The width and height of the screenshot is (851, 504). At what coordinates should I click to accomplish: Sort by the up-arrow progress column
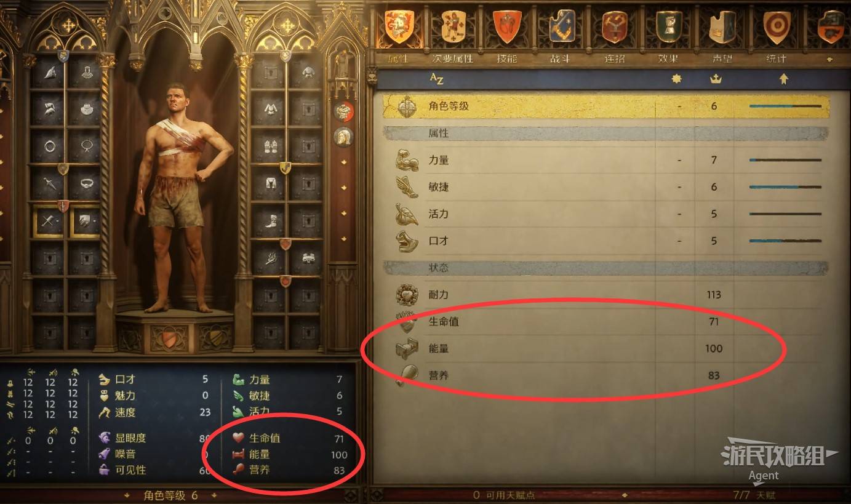tap(783, 79)
